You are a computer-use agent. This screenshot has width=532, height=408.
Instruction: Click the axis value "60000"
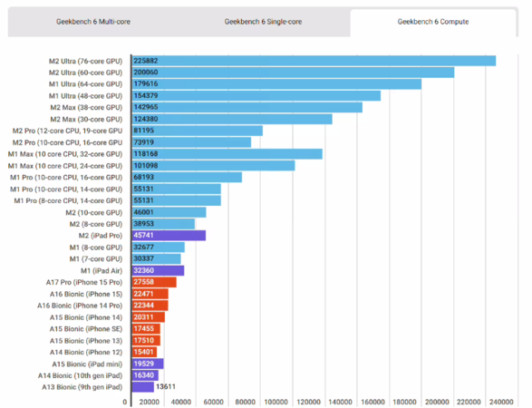click(213, 402)
